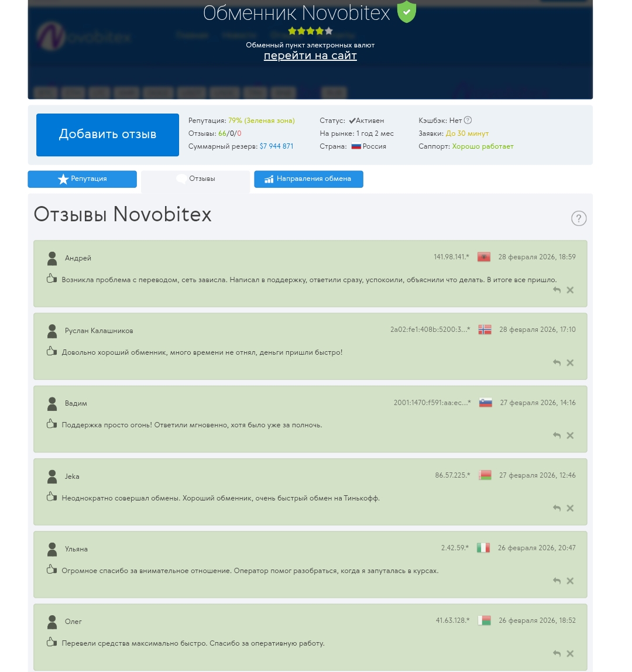The image size is (632, 672).
Task: Click the flag icon next to Jeka's review date
Action: [485, 475]
